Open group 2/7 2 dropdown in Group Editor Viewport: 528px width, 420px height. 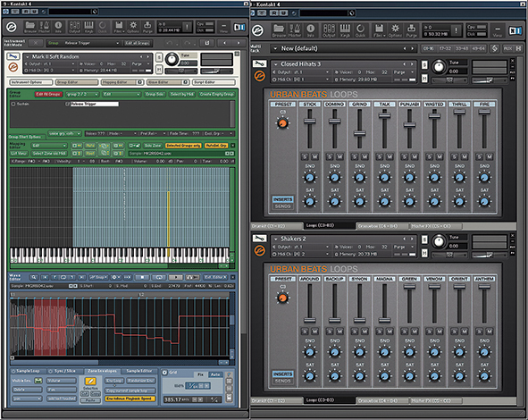click(82, 95)
